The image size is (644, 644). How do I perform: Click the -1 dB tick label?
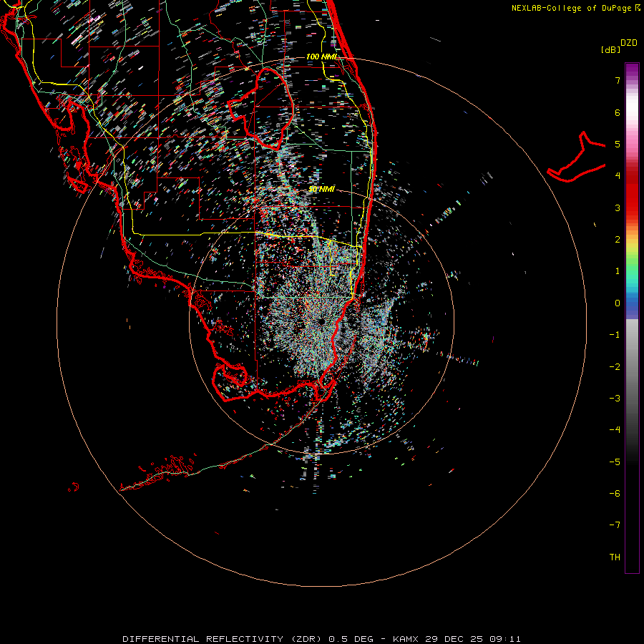coord(615,335)
